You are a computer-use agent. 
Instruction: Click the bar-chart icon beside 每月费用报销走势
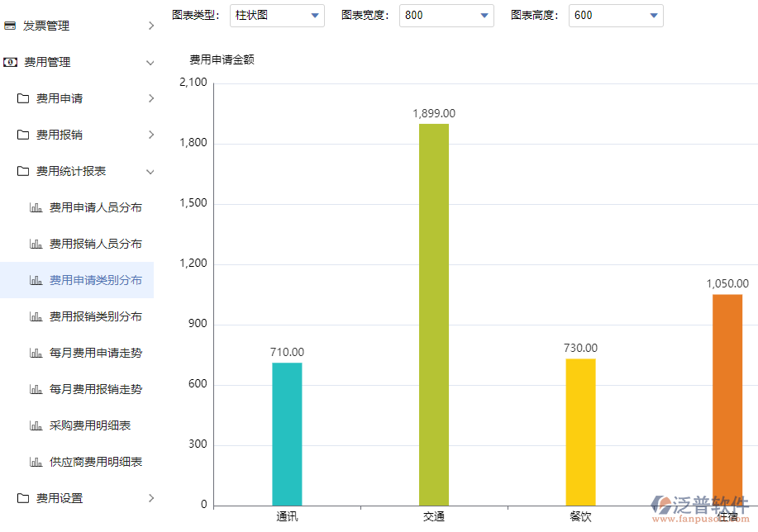click(36, 389)
